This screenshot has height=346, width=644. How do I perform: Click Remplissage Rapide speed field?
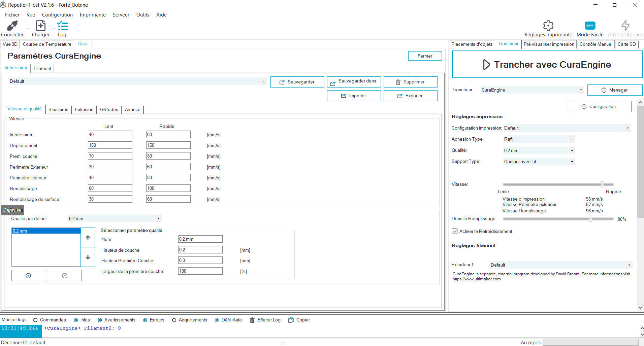tap(168, 188)
